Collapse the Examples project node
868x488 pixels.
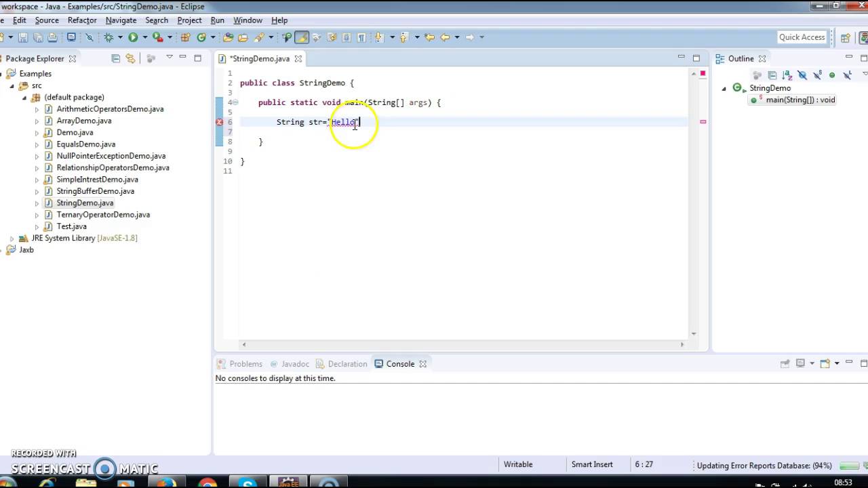tap(2, 74)
